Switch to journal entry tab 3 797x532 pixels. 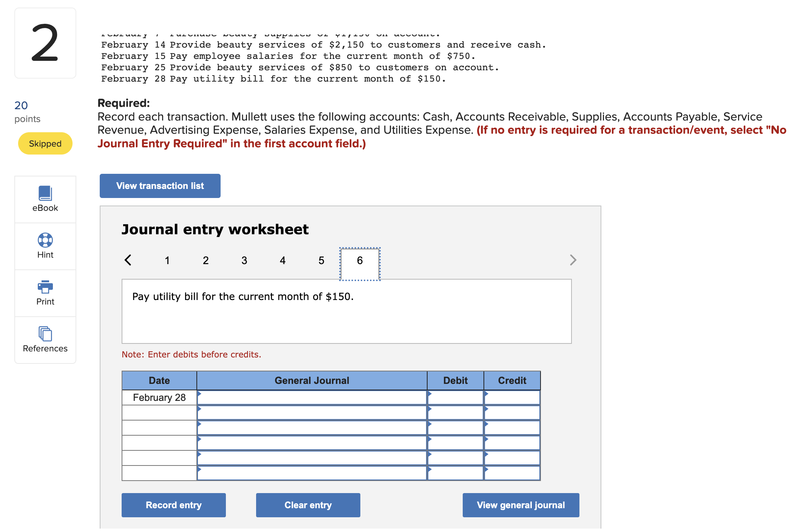pos(244,260)
